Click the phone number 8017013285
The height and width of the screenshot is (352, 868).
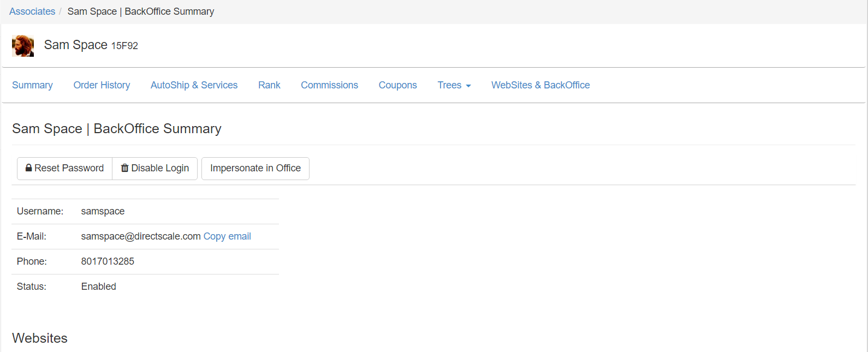(x=108, y=261)
